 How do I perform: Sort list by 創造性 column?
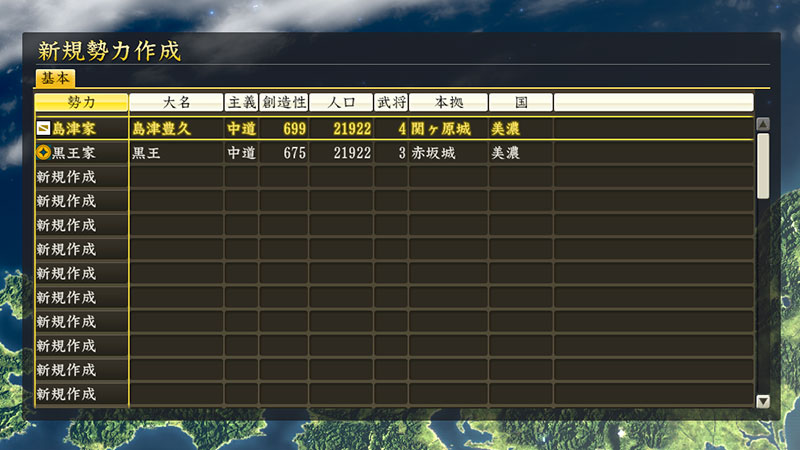pos(283,102)
